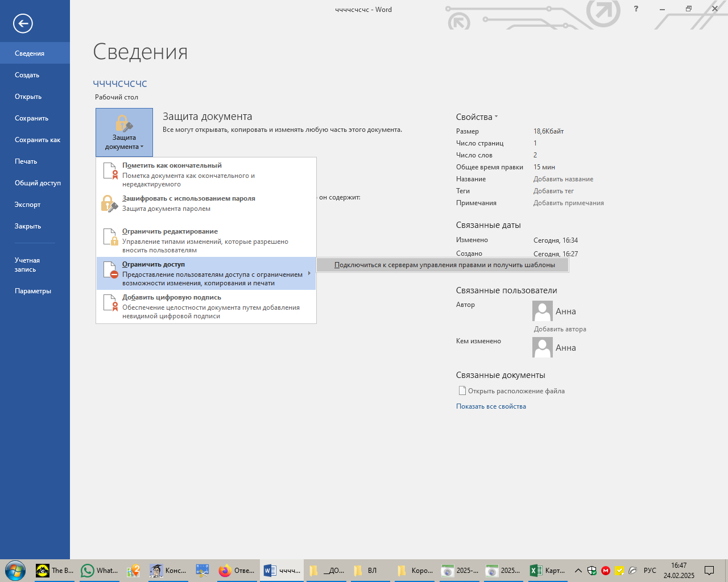Image resolution: width=728 pixels, height=582 pixels.
Task: Click Добавить название field
Action: (x=563, y=179)
